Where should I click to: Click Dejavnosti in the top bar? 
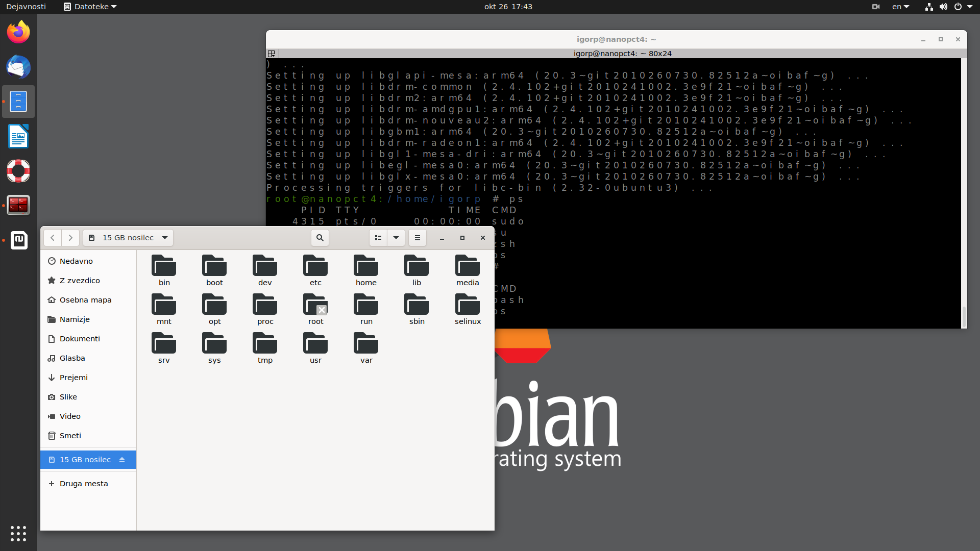[26, 7]
